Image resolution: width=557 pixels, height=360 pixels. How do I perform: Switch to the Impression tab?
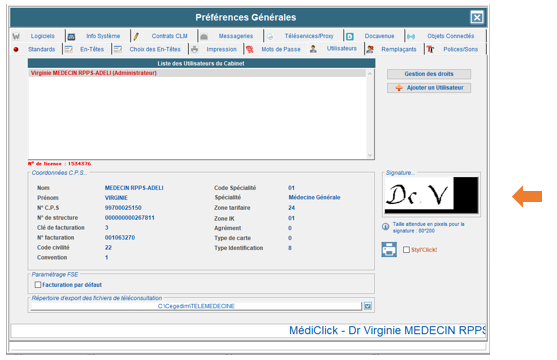221,49
